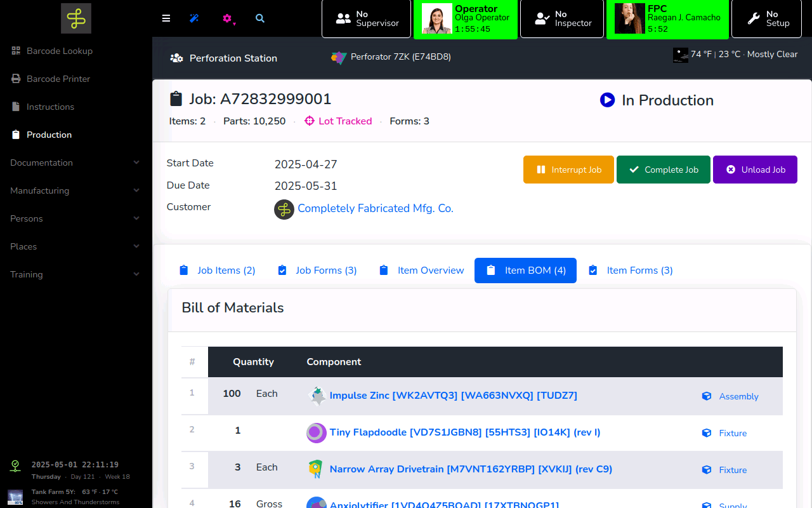812x508 pixels.
Task: Open Completely Fabricated Mfg. Co. customer link
Action: [x=376, y=208]
